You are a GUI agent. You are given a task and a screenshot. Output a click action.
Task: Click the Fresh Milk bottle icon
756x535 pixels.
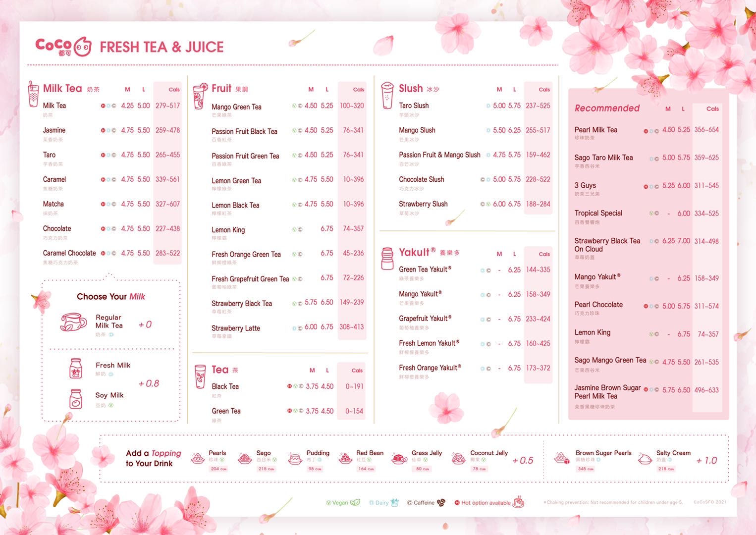pyautogui.click(x=76, y=369)
